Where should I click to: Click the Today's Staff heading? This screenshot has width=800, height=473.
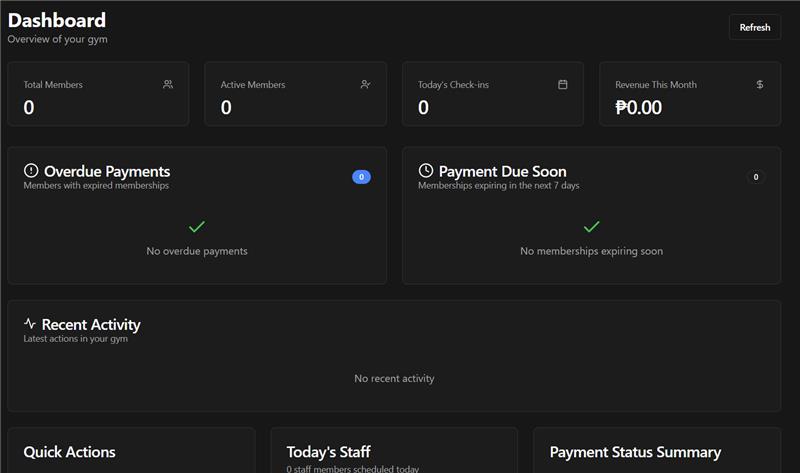[329, 452]
